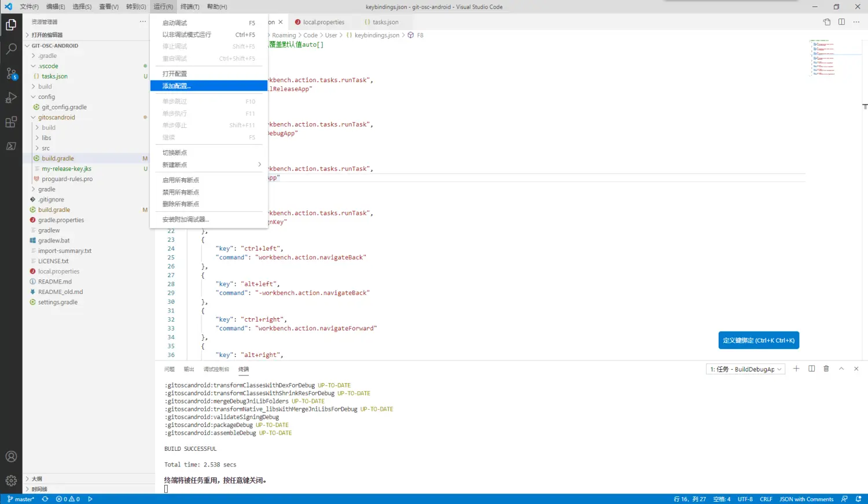
Task: Click the Accounts icon in activity bar
Action: pyautogui.click(x=11, y=457)
